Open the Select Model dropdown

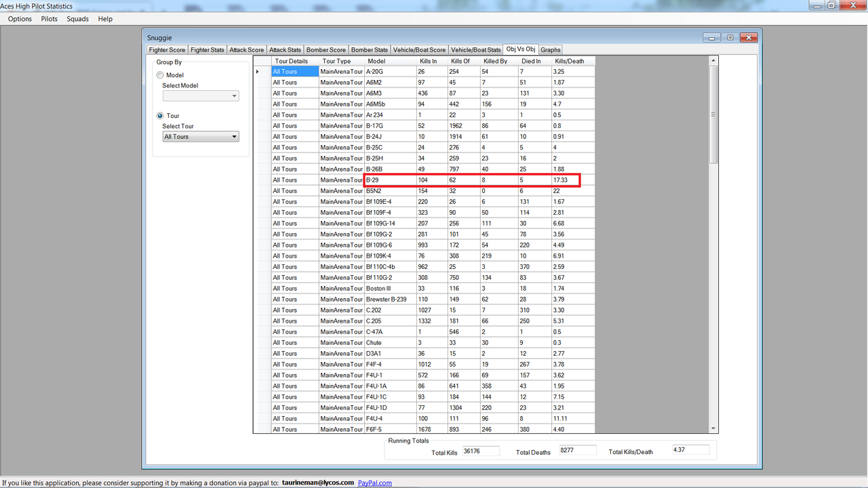(201, 96)
